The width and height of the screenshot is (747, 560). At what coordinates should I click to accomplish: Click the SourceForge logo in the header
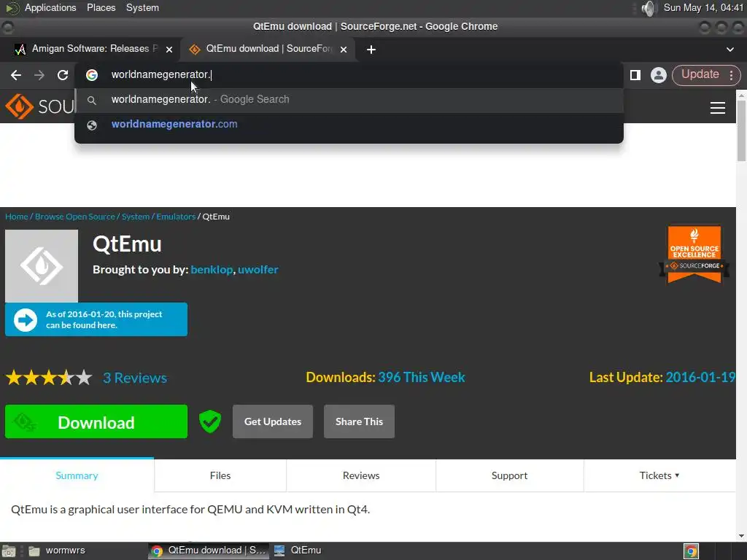pyautogui.click(x=40, y=106)
